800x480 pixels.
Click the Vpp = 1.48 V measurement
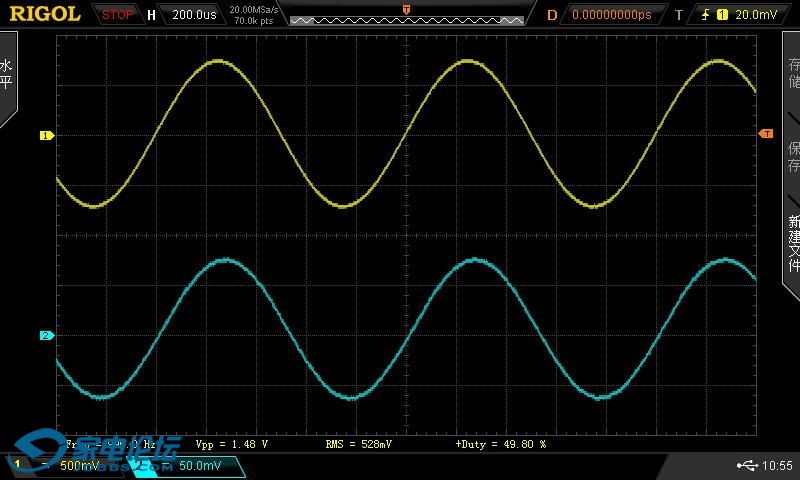[x=232, y=444]
